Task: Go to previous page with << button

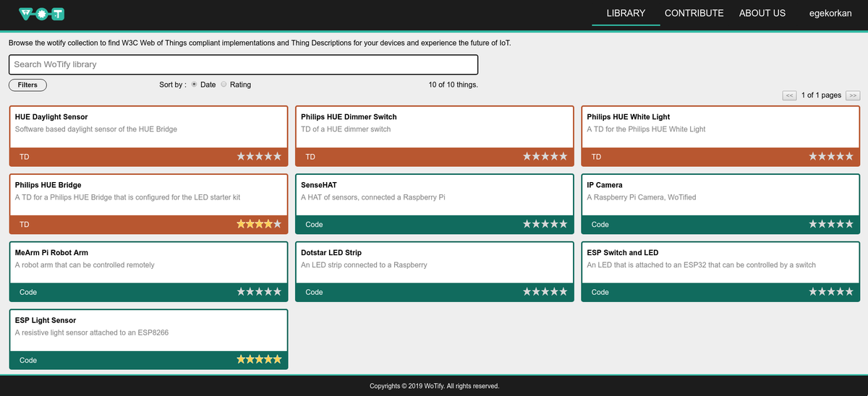Action: pos(790,95)
